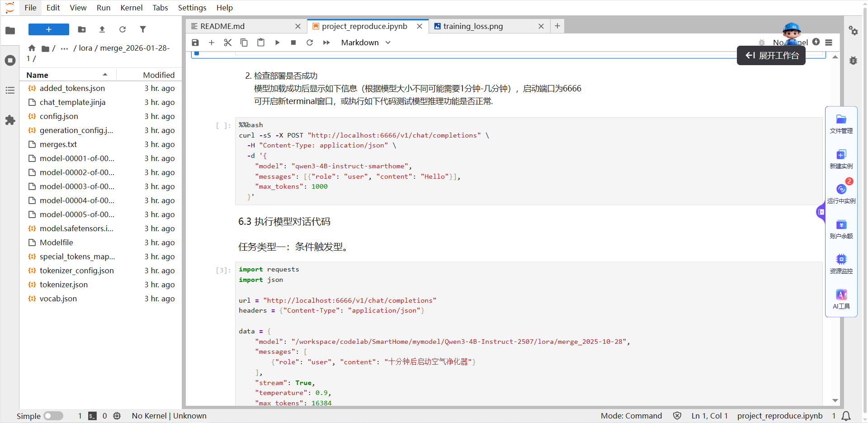Screen dimensions: 868x423
Task: Click the blue new launcher button
Action: [x=49, y=29]
